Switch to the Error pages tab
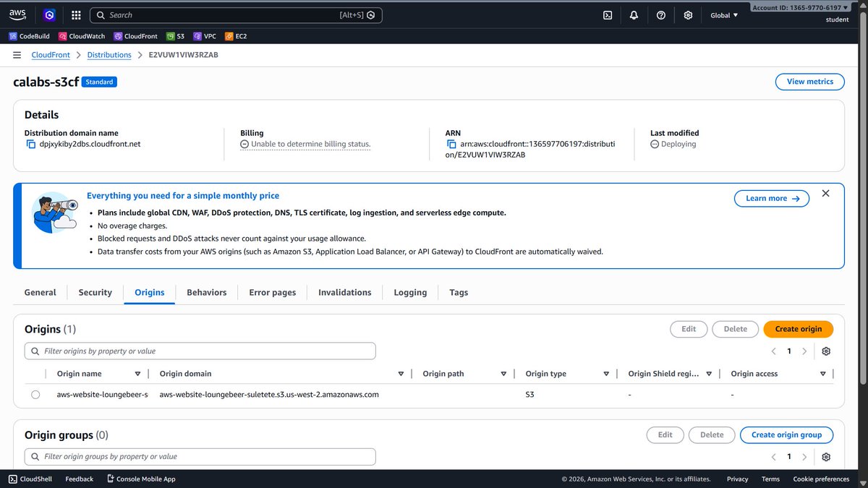The image size is (868, 488). [272, 292]
